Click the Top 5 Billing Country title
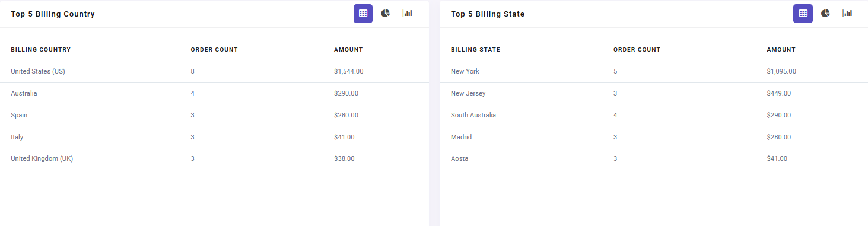The image size is (868, 226). pos(53,14)
